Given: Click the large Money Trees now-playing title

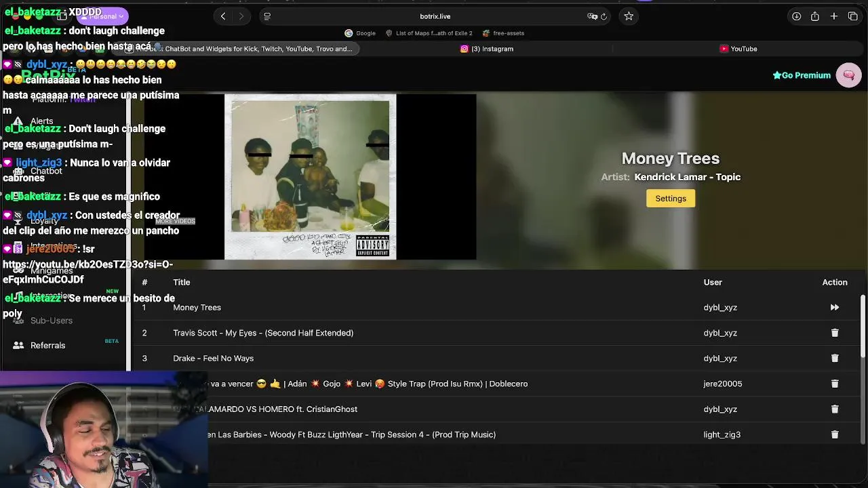Looking at the screenshot, I should (671, 158).
